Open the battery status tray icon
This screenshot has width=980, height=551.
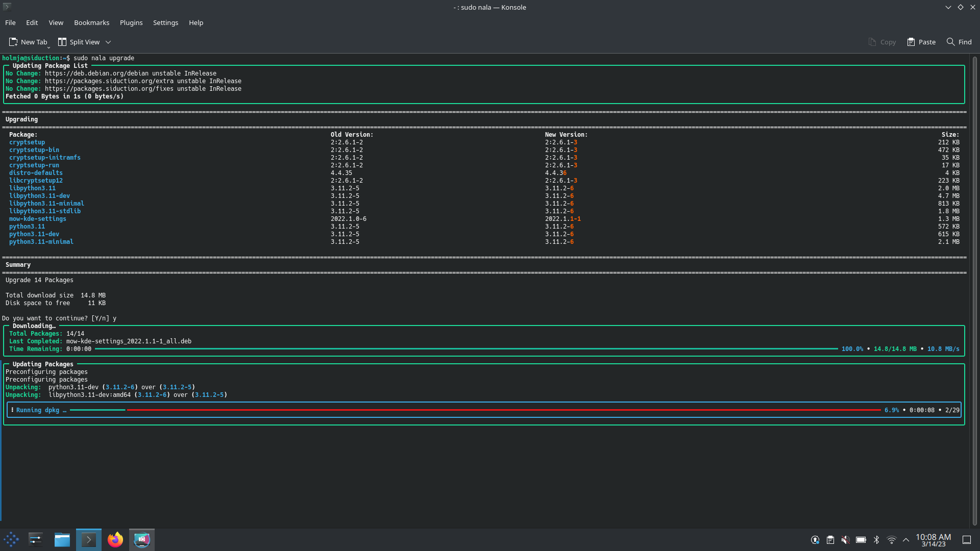coord(861,540)
